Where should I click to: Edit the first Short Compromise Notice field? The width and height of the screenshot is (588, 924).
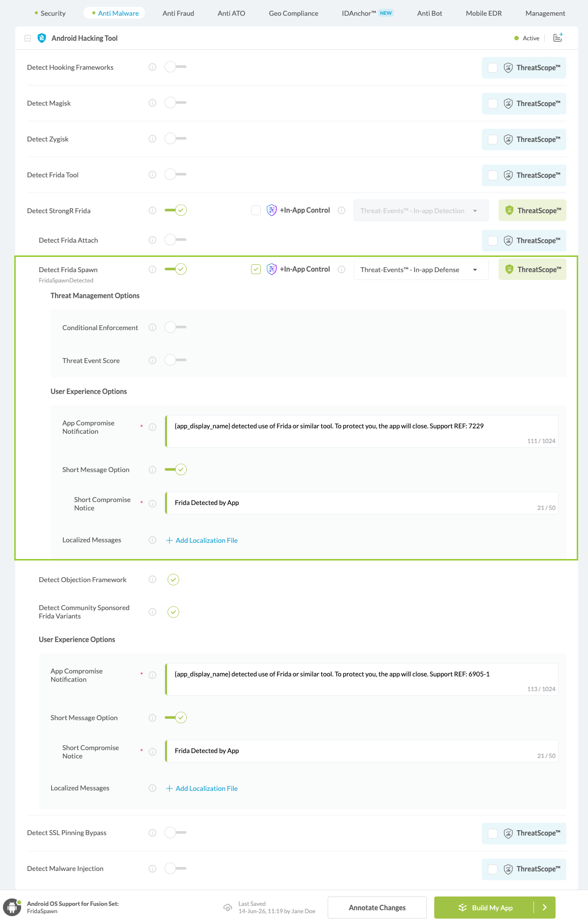362,503
